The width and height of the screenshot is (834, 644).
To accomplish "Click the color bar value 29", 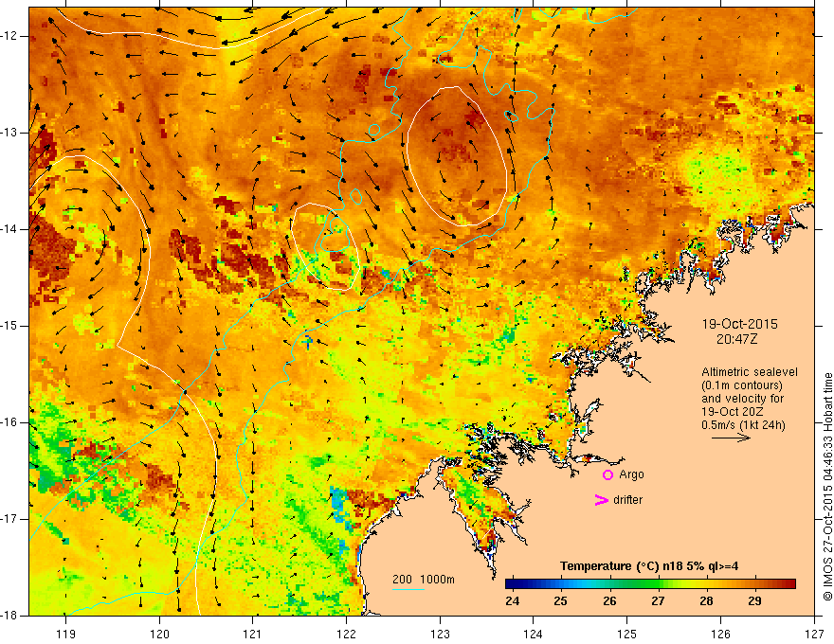I will click(754, 601).
